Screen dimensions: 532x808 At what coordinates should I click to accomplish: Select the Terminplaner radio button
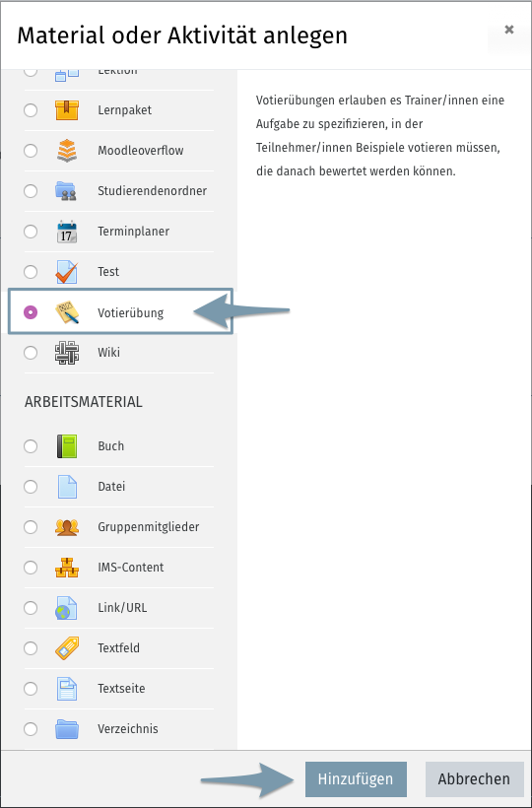pyautogui.click(x=31, y=232)
